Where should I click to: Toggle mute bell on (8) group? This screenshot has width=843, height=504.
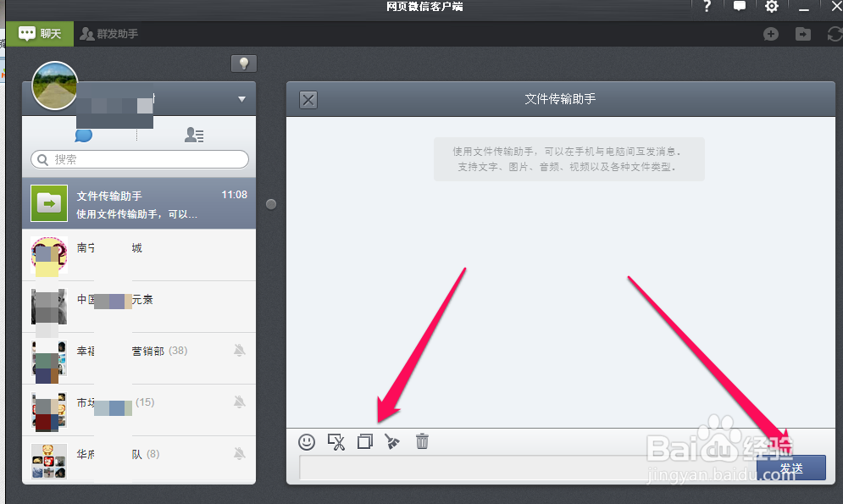click(240, 453)
